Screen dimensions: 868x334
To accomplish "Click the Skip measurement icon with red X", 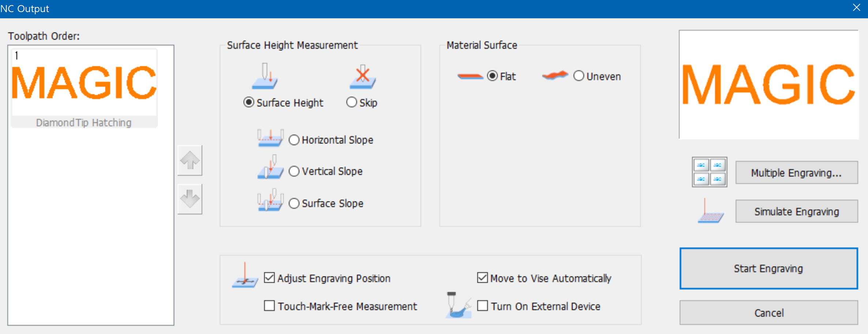I will [x=362, y=76].
